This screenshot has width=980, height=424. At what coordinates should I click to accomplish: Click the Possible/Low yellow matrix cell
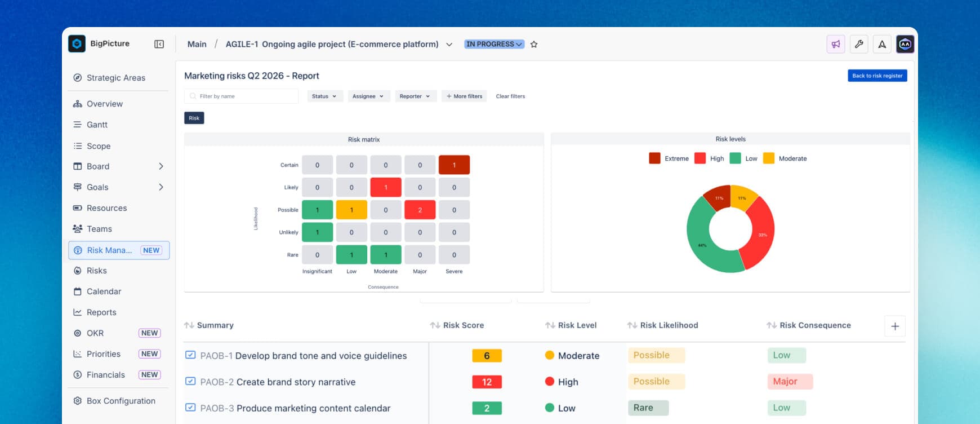coord(351,210)
